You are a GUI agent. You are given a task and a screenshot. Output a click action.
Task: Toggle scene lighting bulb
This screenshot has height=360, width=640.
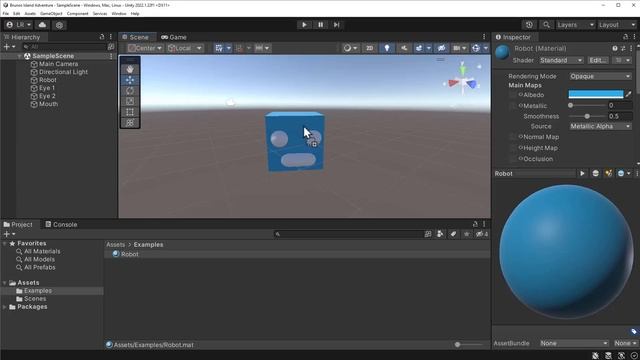(387, 48)
